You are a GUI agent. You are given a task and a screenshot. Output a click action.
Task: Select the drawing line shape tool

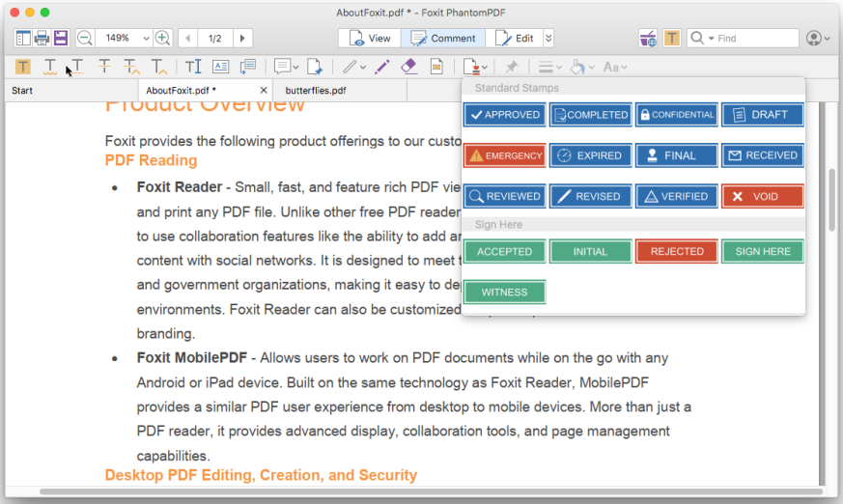tap(350, 68)
